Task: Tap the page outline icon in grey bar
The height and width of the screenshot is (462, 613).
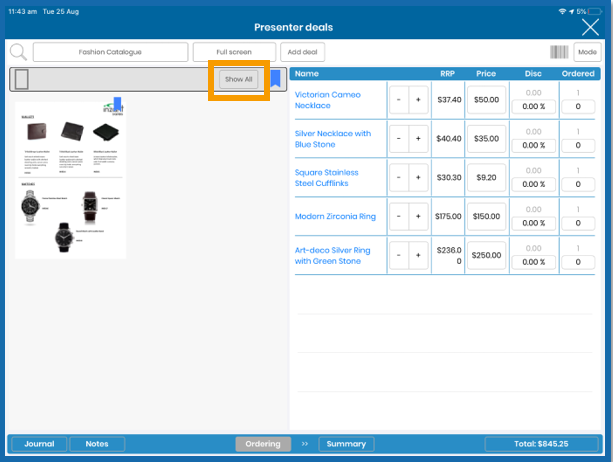Action: (x=22, y=79)
